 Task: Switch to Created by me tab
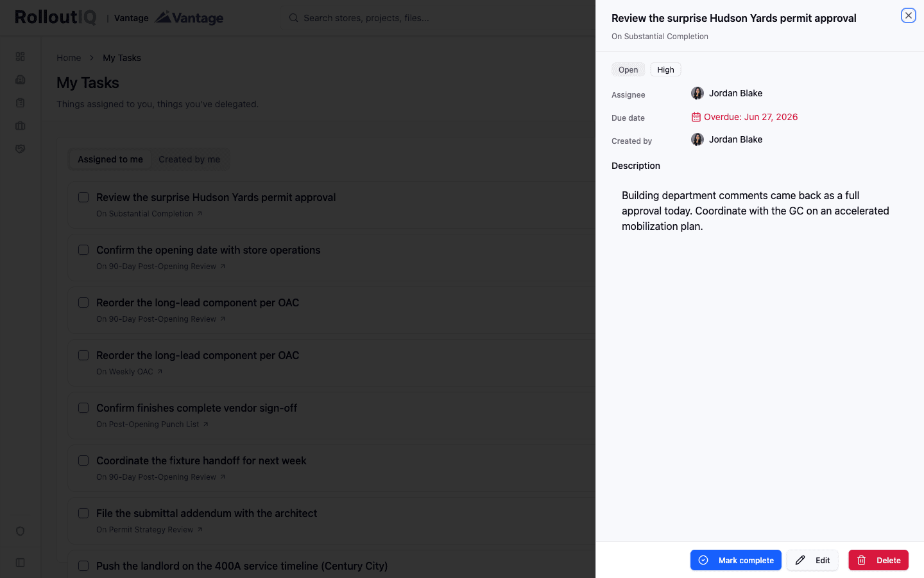(x=189, y=159)
